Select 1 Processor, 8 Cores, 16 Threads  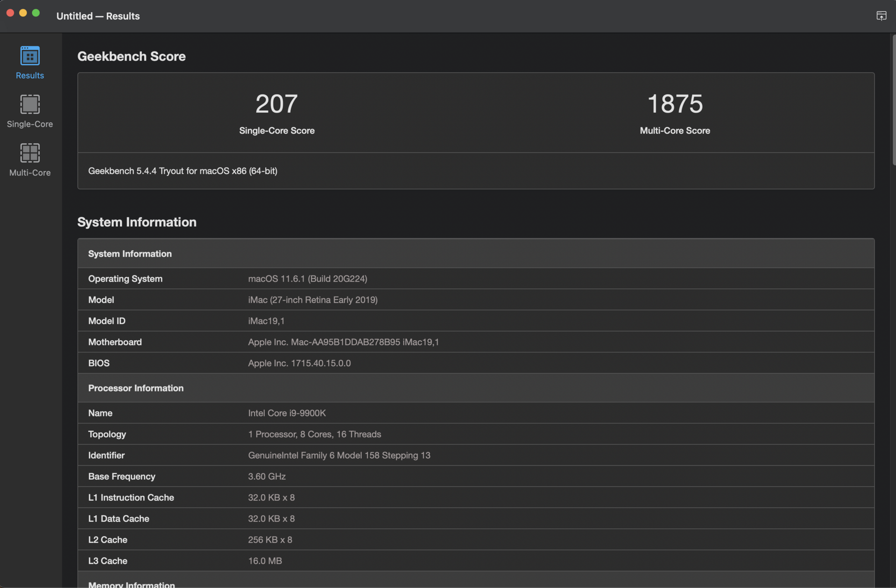coord(314,434)
